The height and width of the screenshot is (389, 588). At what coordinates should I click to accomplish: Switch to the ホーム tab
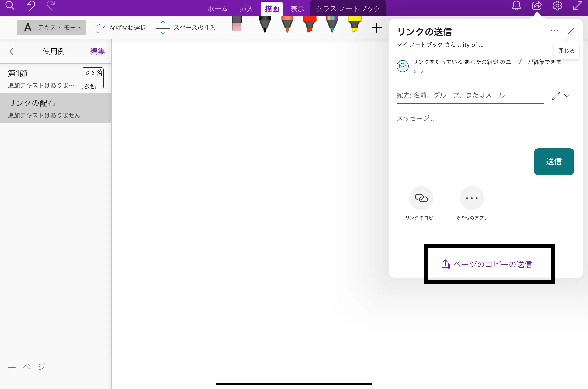pos(218,9)
